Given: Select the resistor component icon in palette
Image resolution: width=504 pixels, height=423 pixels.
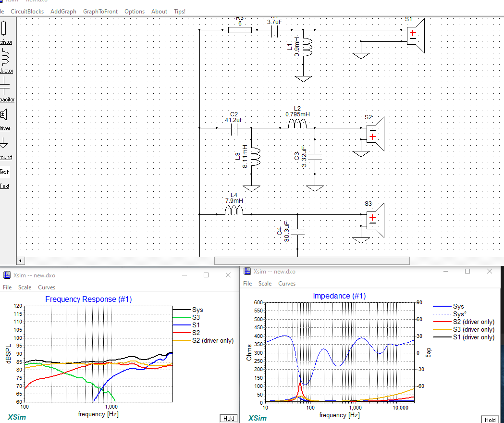Looking at the screenshot, I should pyautogui.click(x=4, y=28).
